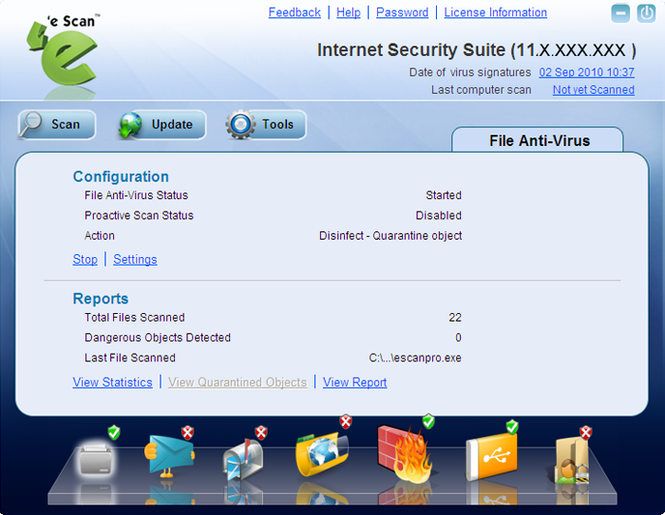The image size is (665, 515).
Task: Click Stop to halt File Anti-Virus
Action: 85,259
